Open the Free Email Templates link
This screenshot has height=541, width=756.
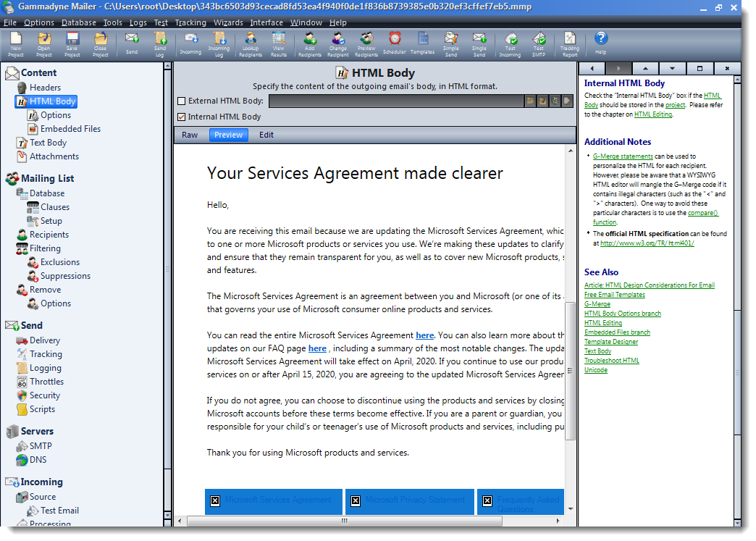pyautogui.click(x=615, y=295)
